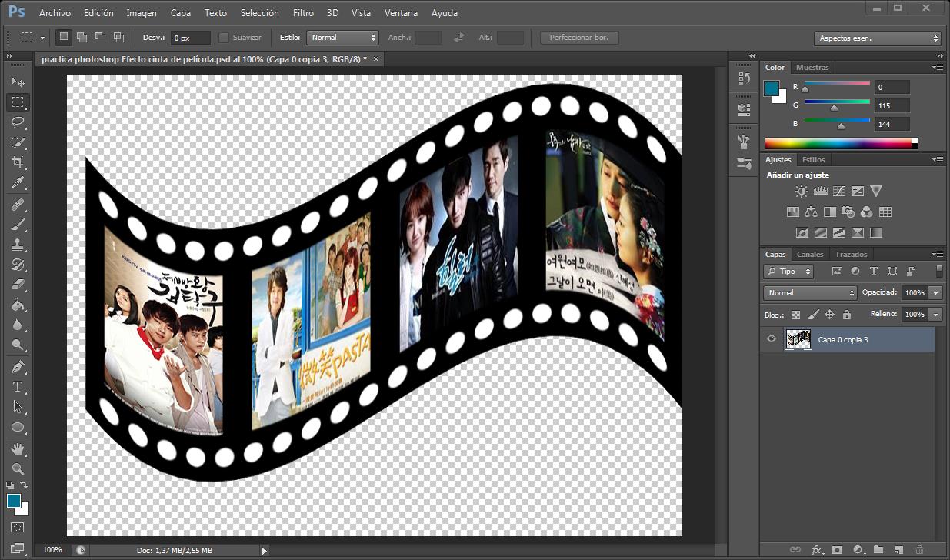Open the Color panel flyout menu
Viewport: 950px width, 560px height.
(938, 68)
